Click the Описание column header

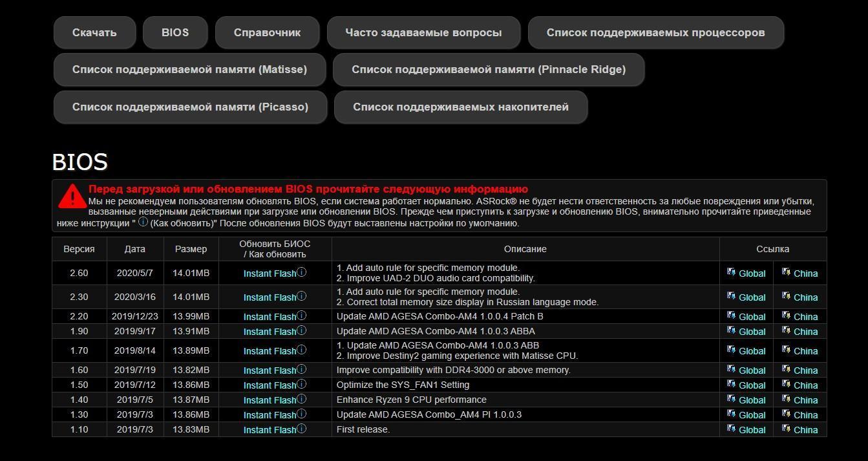pyautogui.click(x=525, y=249)
